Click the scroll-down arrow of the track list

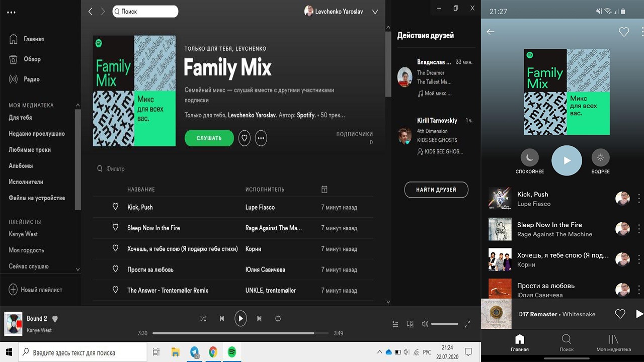pyautogui.click(x=388, y=302)
